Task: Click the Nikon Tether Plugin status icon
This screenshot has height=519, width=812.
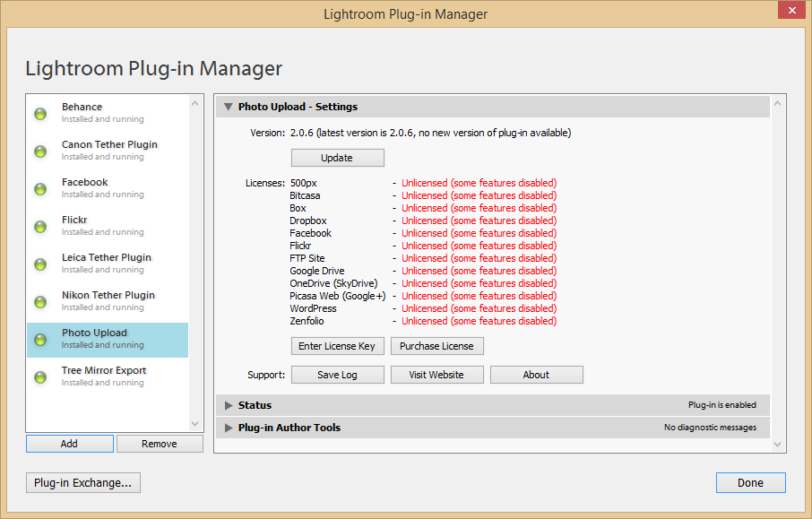Action: (x=40, y=302)
